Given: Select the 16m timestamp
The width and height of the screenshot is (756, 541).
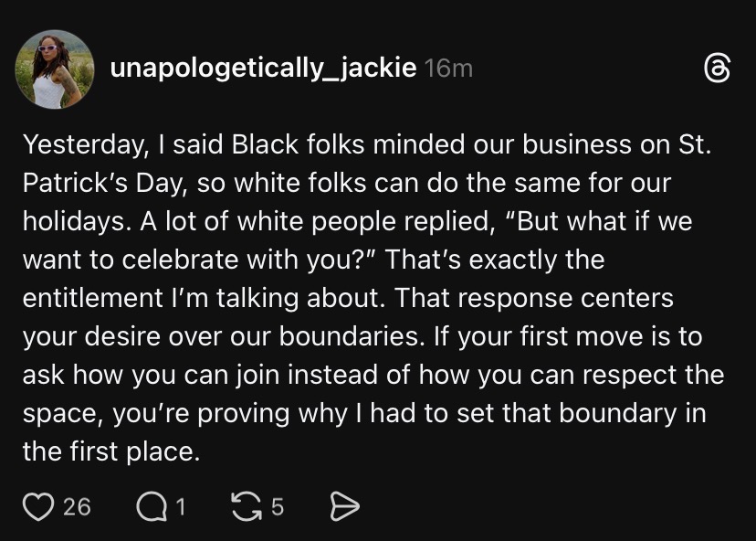Looking at the screenshot, I should pyautogui.click(x=448, y=69).
